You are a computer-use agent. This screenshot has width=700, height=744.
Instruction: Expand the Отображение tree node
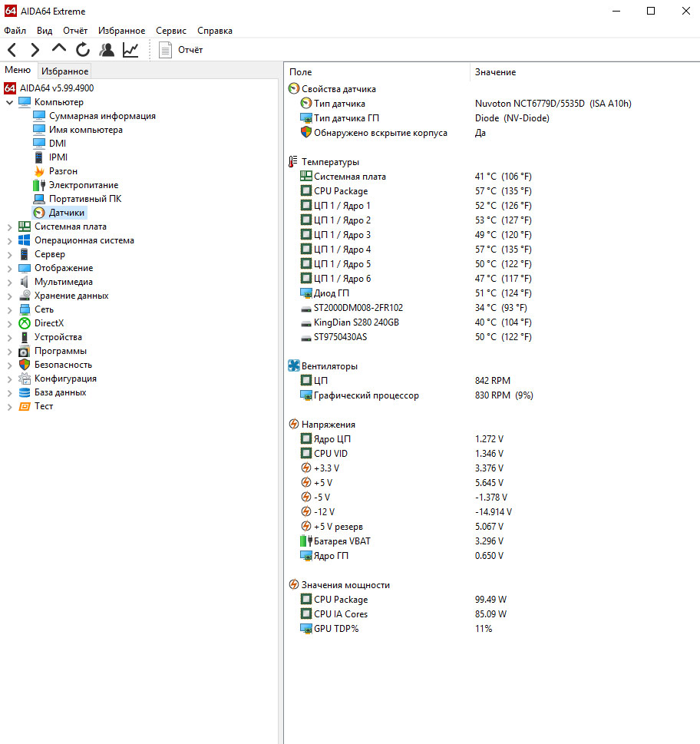pyautogui.click(x=9, y=269)
